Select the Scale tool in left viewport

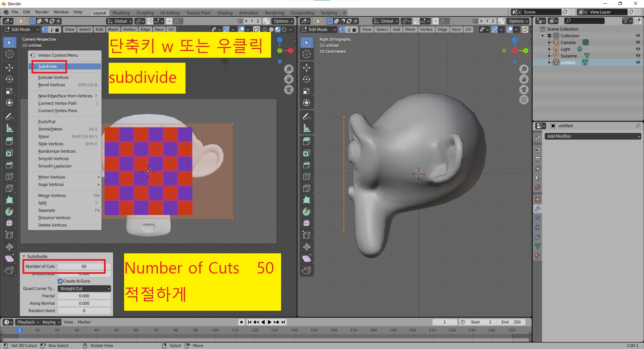click(9, 91)
